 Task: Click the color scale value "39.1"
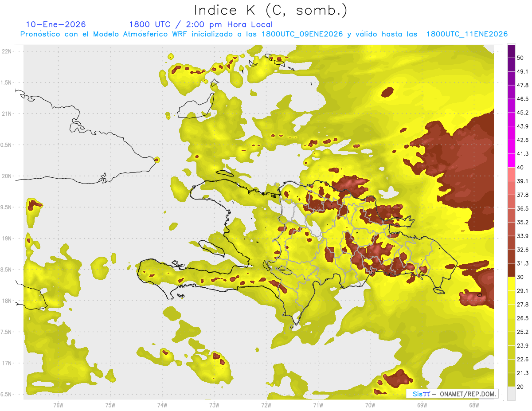click(523, 181)
